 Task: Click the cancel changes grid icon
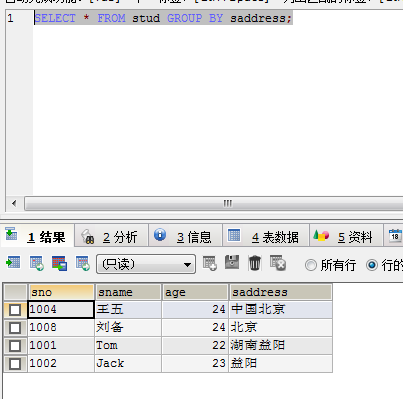[278, 263]
